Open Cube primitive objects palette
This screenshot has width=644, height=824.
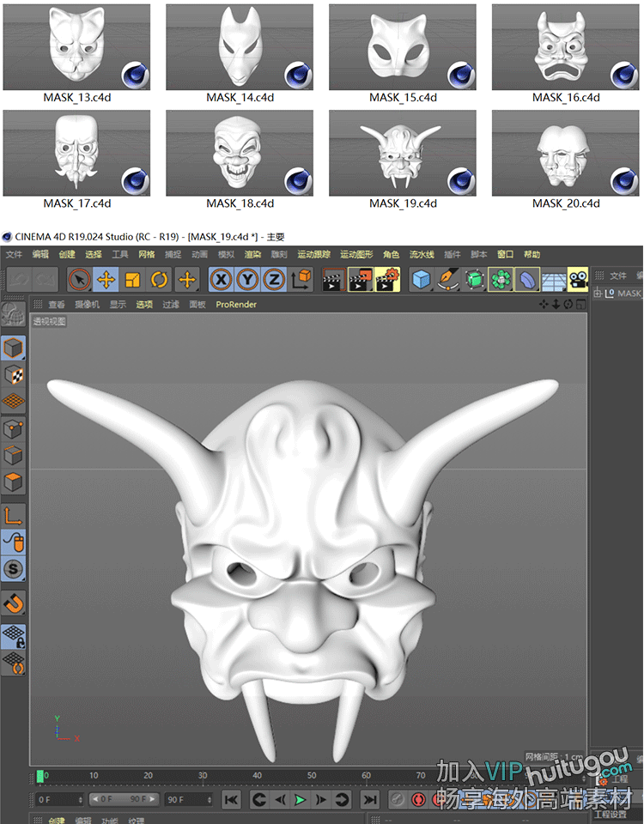(422, 280)
